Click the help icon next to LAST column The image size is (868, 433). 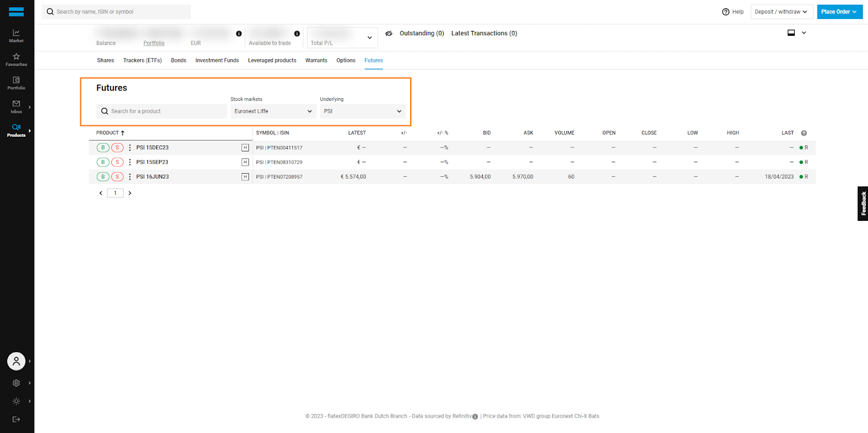click(x=804, y=133)
